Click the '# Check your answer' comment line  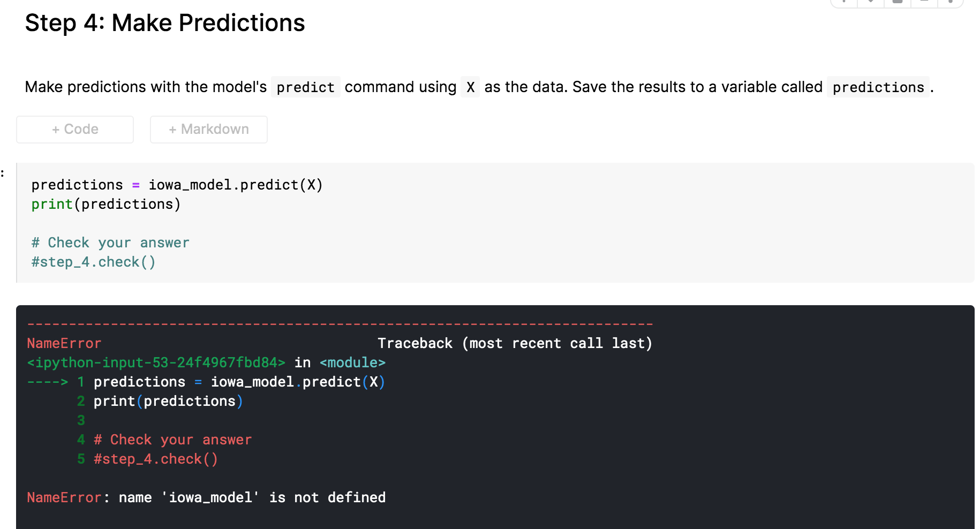pos(110,243)
